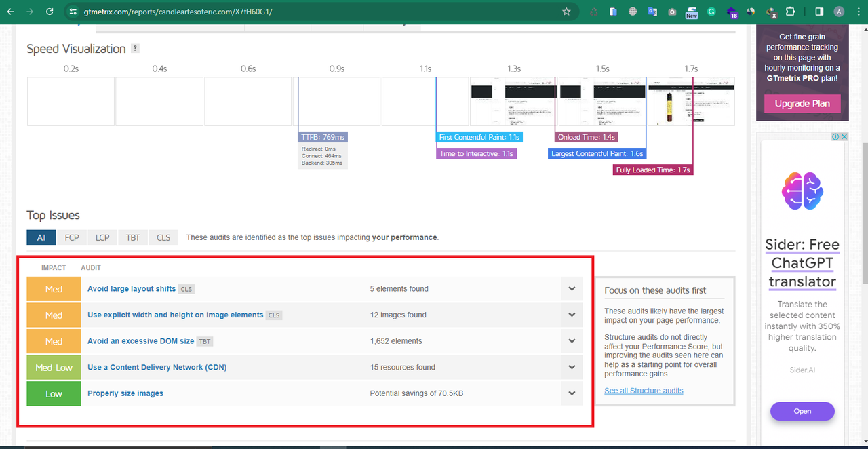Click the 0.2s filmstrip frame

coord(71,101)
